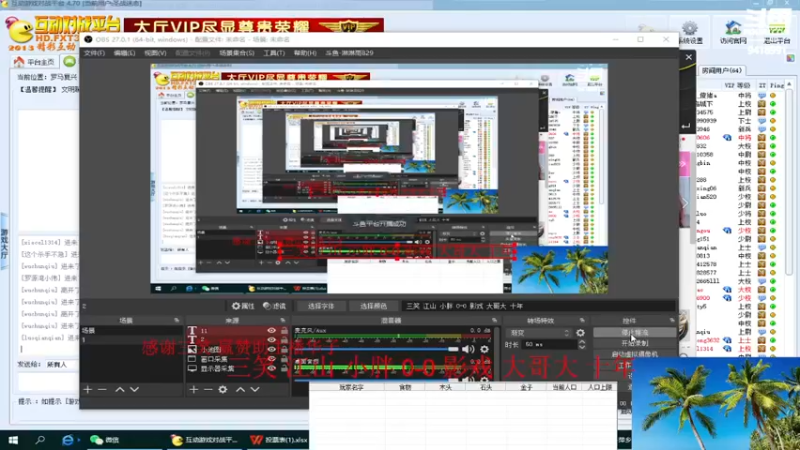Screen dimensions: 800x450
Task: Click 停止推流 stop streaming button
Action: click(635, 333)
